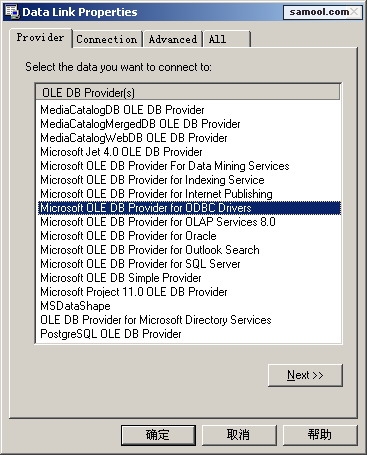Open the Advanced tab

pos(173,39)
